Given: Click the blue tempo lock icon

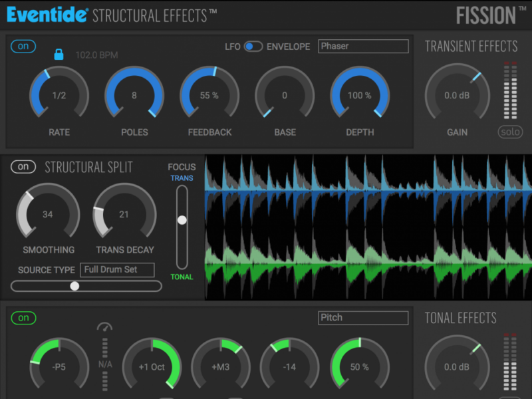Looking at the screenshot, I should coord(59,55).
